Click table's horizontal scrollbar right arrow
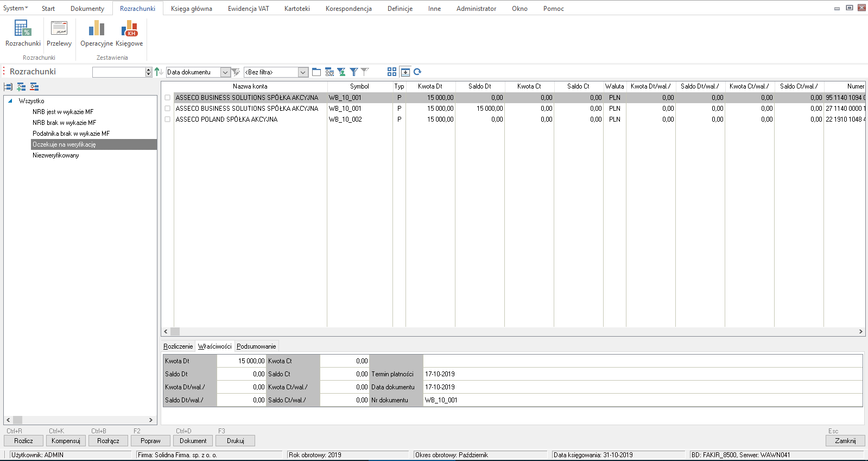Image resolution: width=868 pixels, height=461 pixels. [860, 331]
